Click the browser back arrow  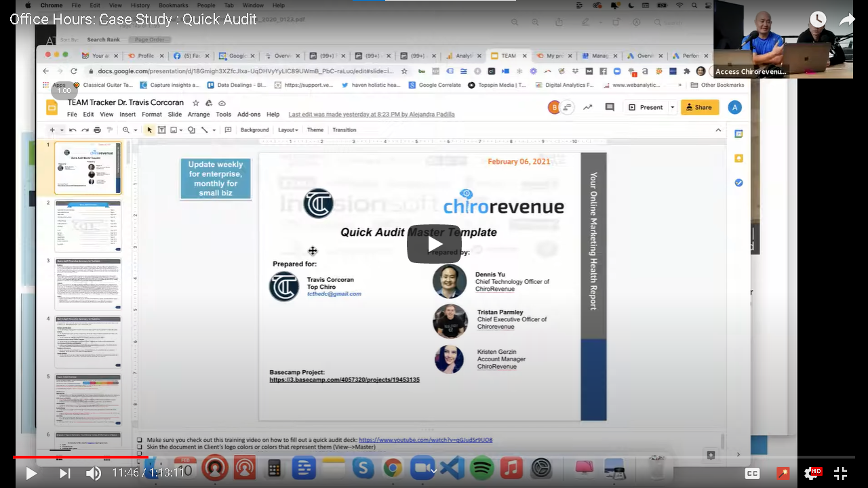(45, 70)
